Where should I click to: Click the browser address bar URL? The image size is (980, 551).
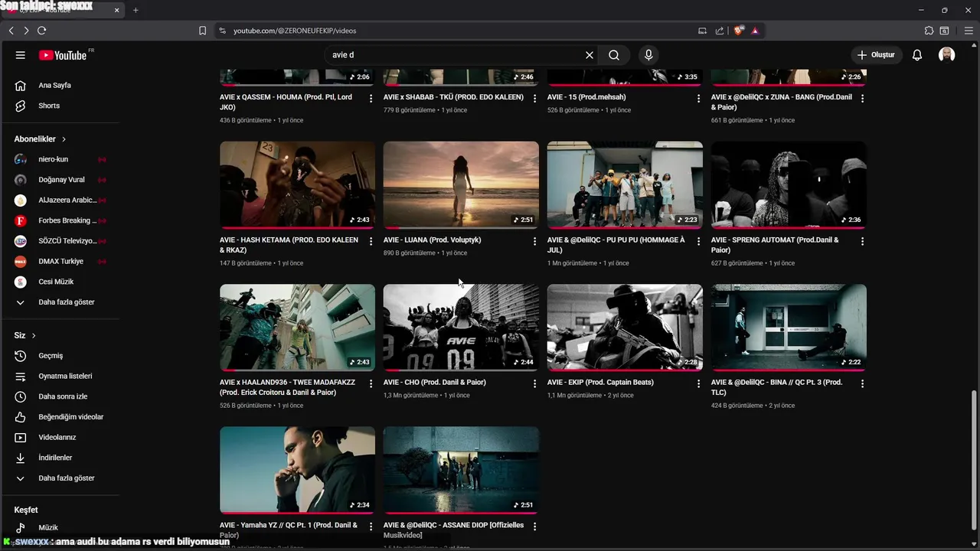295,31
